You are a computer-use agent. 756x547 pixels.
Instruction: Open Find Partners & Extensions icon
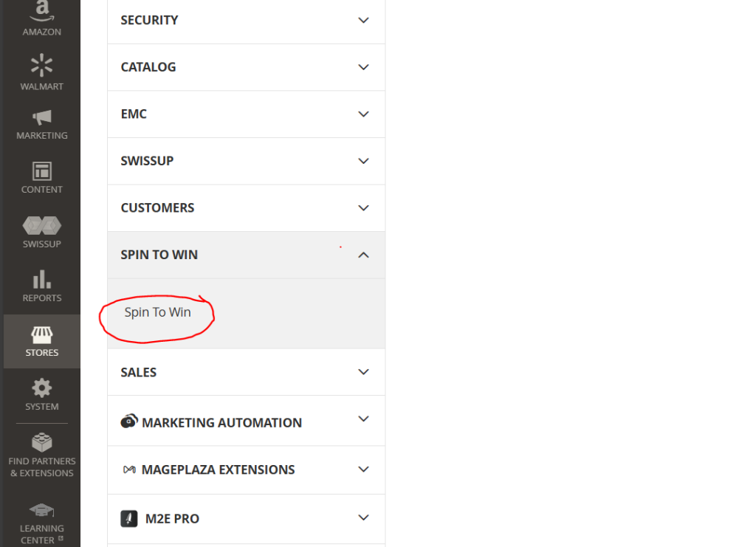pos(42,442)
